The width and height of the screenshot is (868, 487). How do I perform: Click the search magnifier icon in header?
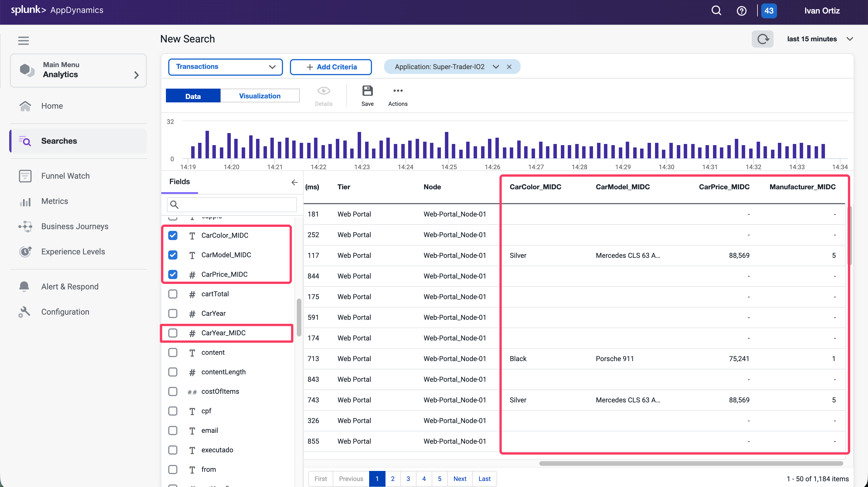[x=716, y=10]
